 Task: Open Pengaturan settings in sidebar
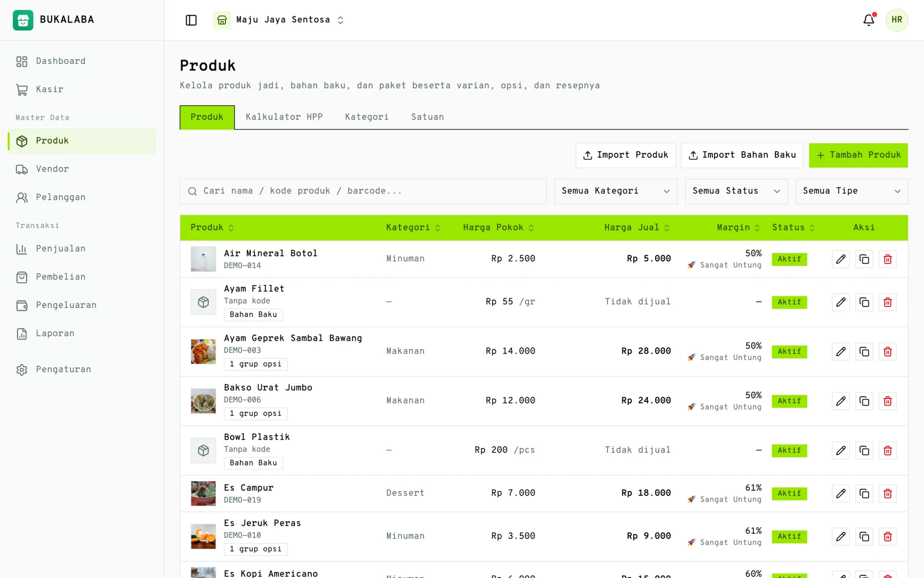[82, 369]
